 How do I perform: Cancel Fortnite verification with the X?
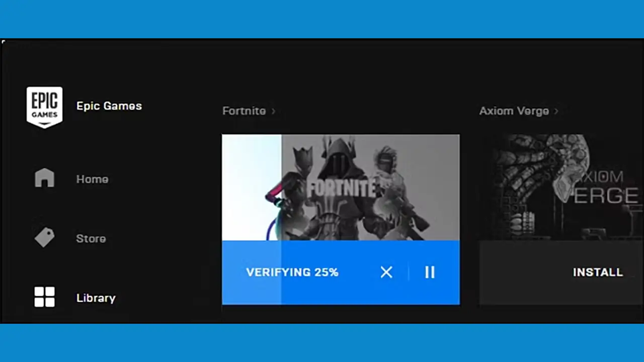386,272
